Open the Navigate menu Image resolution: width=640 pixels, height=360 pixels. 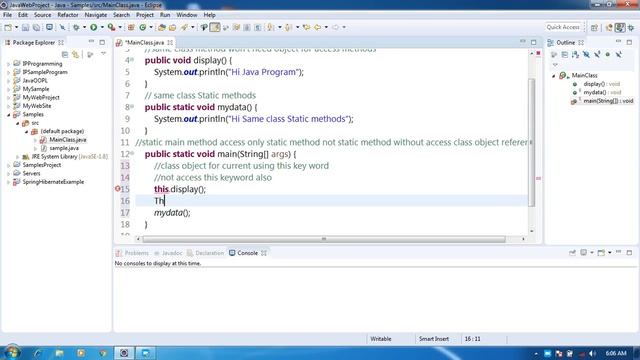point(96,15)
